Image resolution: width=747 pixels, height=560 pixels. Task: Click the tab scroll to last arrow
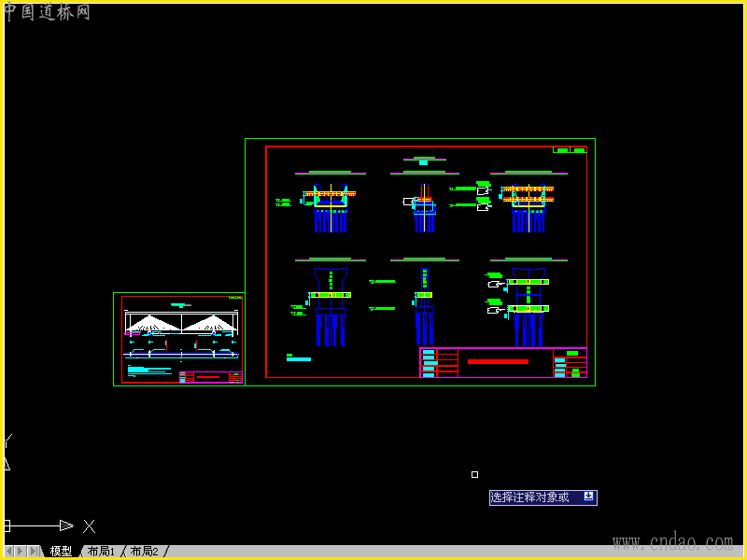pos(34,552)
